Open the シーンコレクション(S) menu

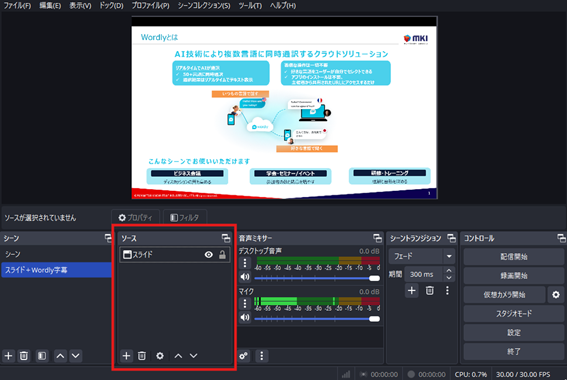point(204,6)
